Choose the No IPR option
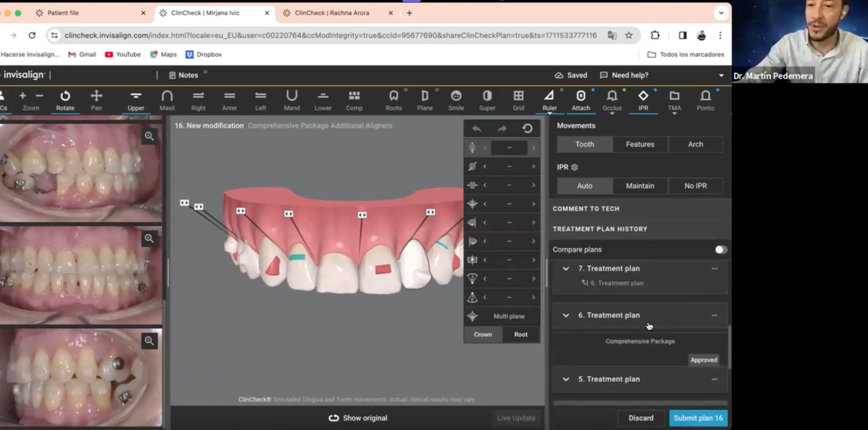This screenshot has width=868, height=430. pos(695,186)
